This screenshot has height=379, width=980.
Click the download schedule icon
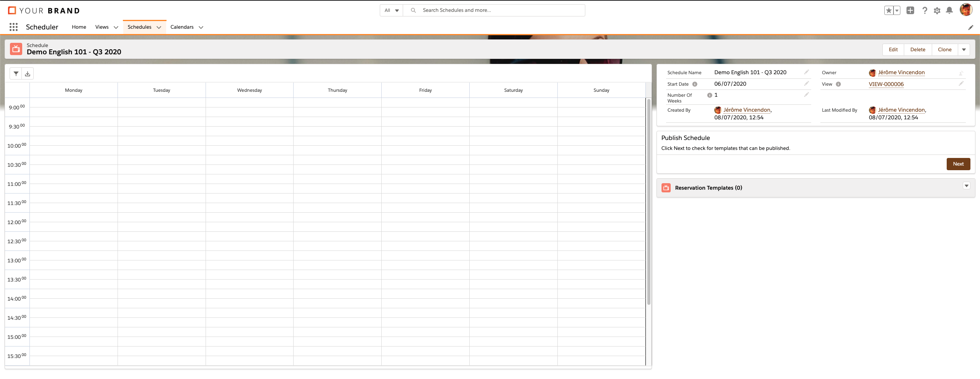28,73
